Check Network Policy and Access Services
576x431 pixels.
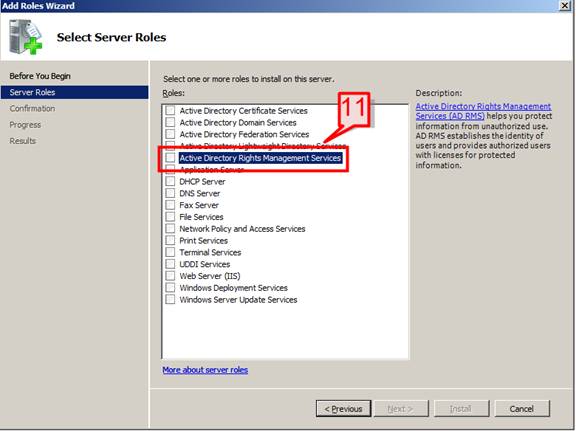click(x=170, y=229)
